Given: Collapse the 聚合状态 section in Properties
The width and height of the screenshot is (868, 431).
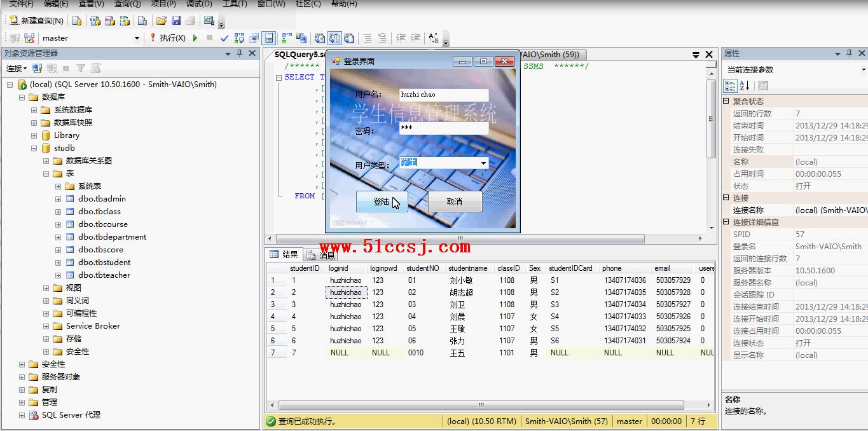Looking at the screenshot, I should [727, 101].
